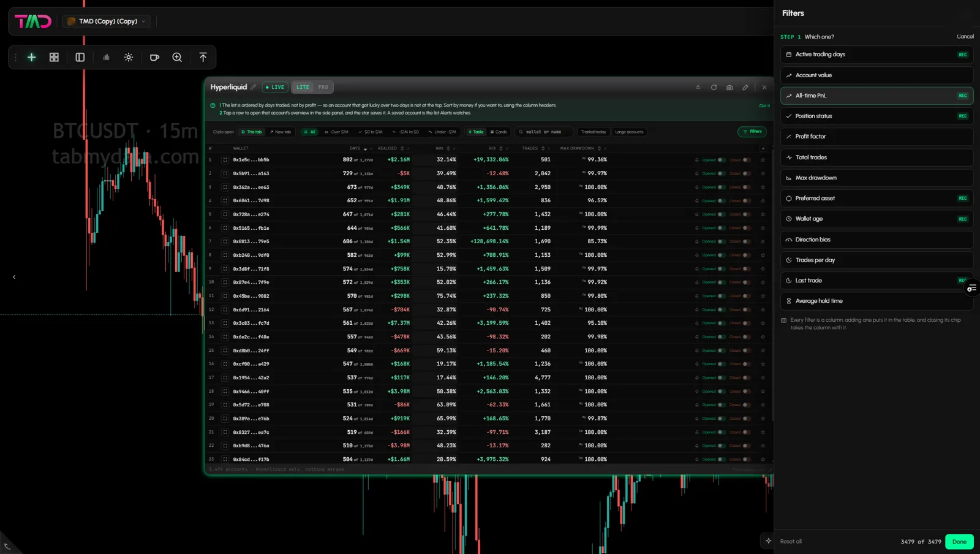Image resolution: width=980 pixels, height=554 pixels.
Task: Click the magnifier zoom-in toolbar icon
Action: click(177, 57)
